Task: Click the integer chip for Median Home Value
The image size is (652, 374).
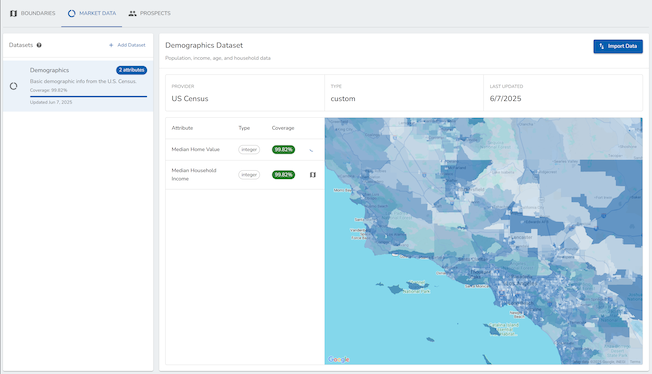Action: tap(249, 149)
